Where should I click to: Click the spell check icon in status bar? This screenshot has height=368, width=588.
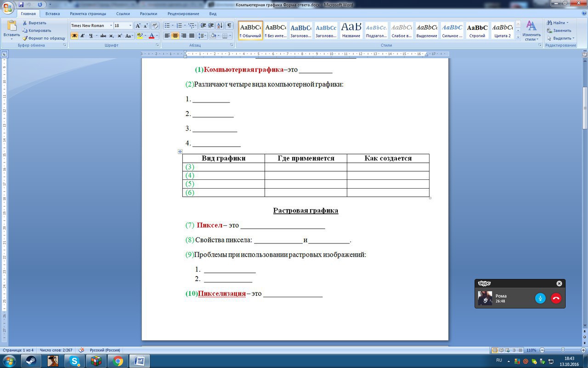tap(81, 350)
